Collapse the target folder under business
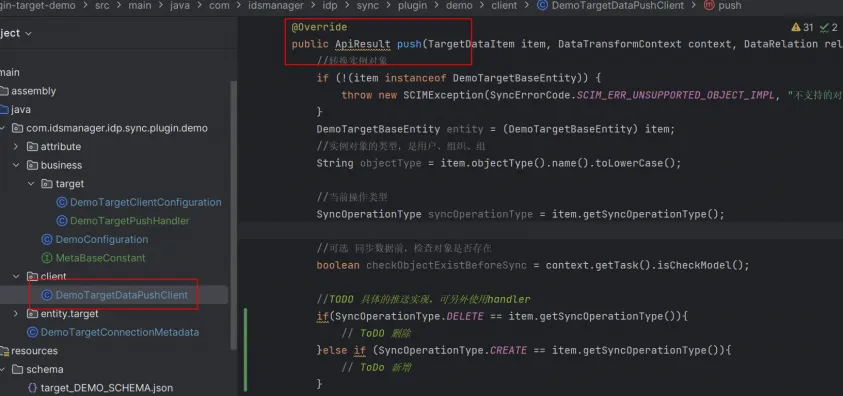Viewport: 843px width, 396px height. 31,184
